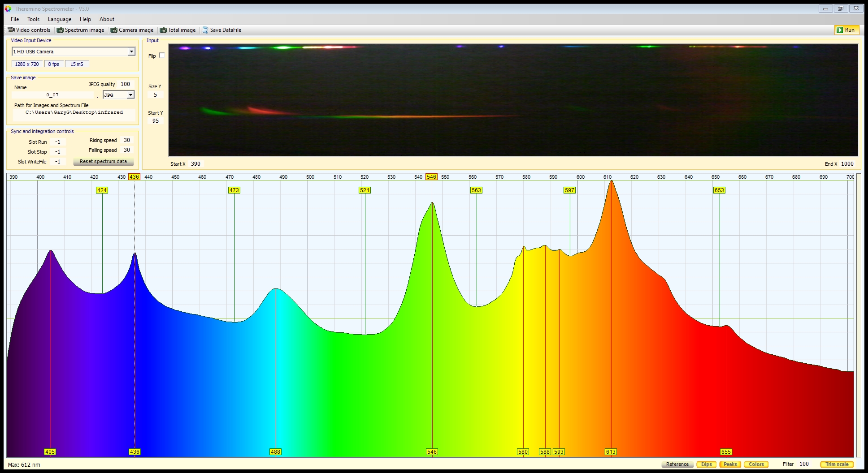Click the Reference button

click(x=677, y=464)
